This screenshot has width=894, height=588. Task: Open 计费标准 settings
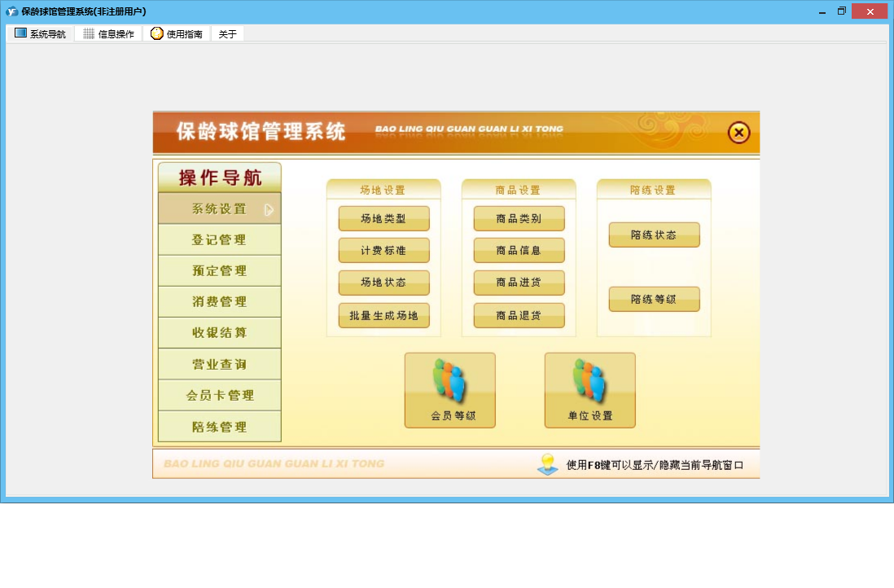point(383,250)
